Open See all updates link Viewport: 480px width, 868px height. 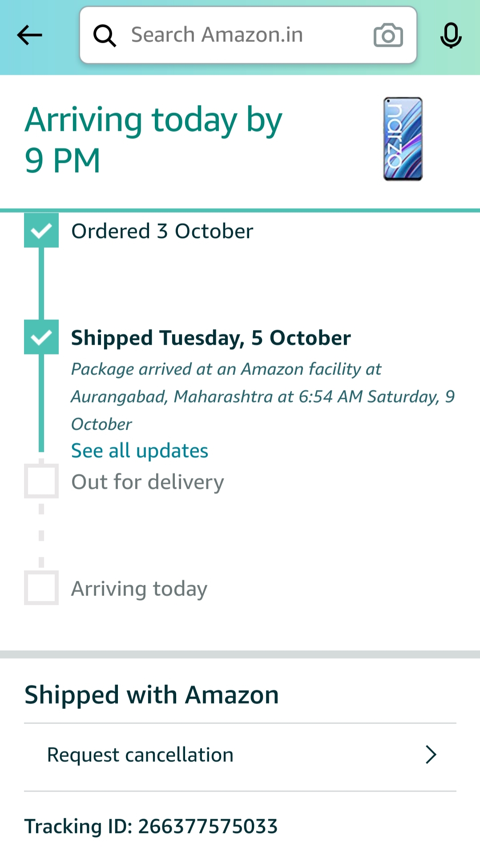140,450
